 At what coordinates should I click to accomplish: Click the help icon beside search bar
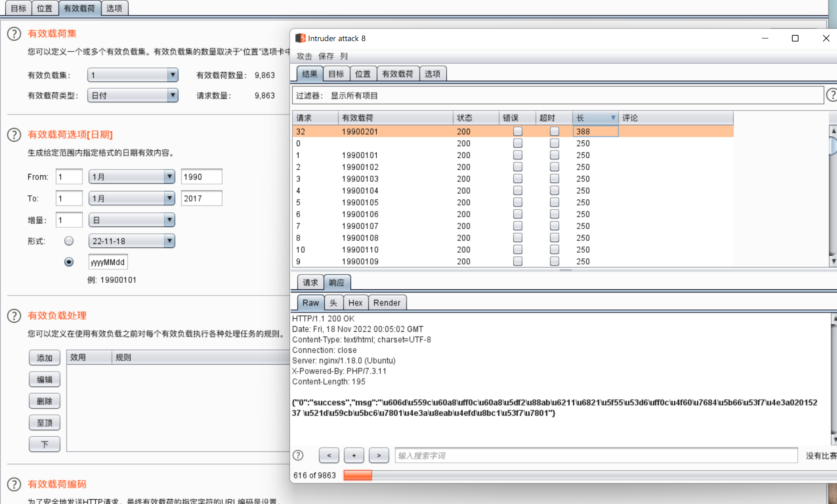coord(298,455)
